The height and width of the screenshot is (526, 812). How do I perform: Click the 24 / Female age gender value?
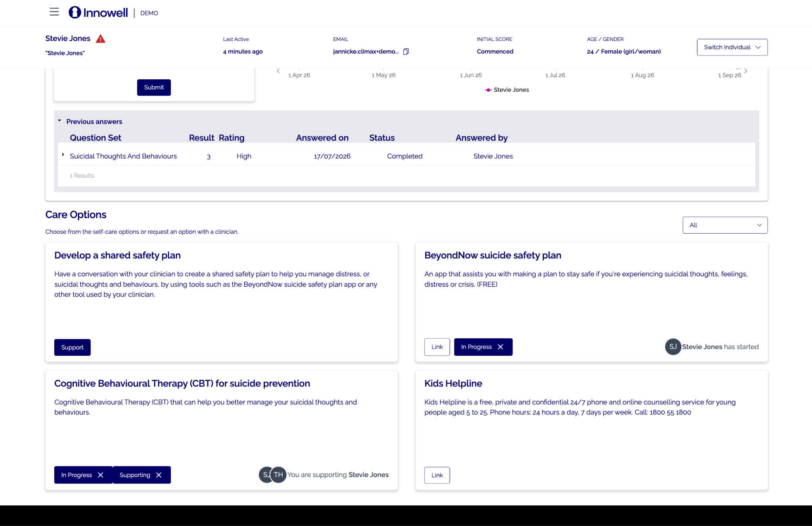pyautogui.click(x=624, y=52)
